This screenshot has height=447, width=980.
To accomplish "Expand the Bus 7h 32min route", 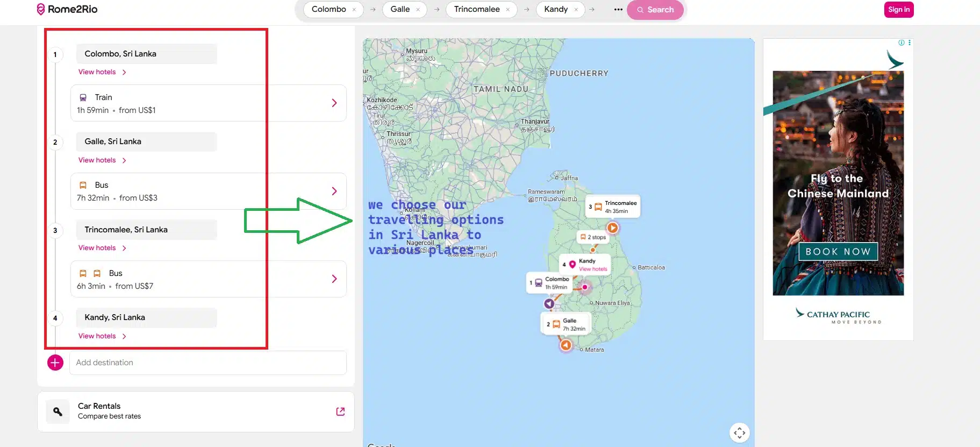I will click(208, 191).
